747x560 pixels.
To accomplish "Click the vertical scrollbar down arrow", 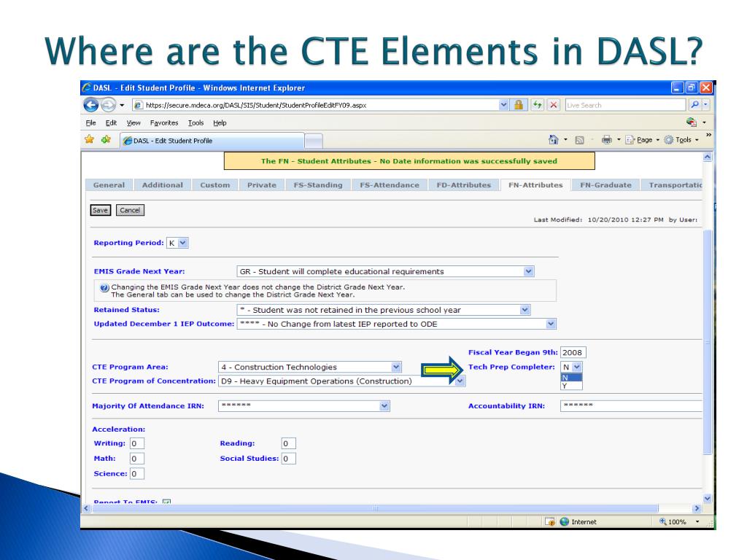I will click(708, 498).
